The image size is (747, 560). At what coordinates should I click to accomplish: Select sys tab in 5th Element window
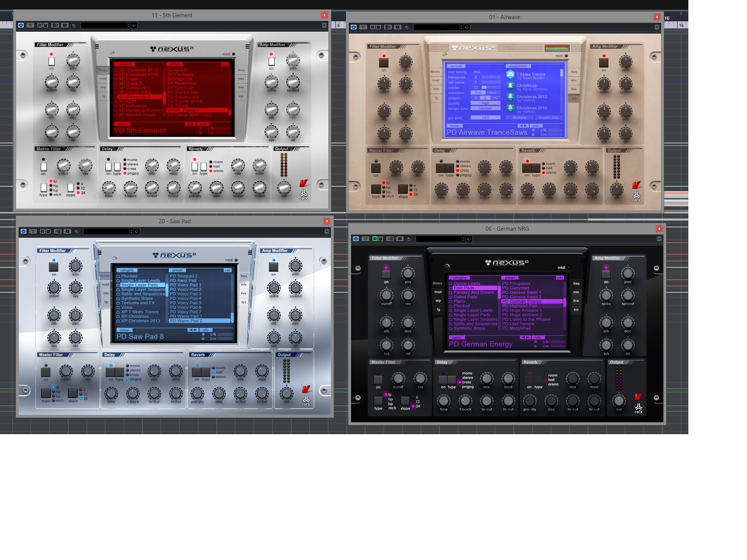(x=241, y=96)
